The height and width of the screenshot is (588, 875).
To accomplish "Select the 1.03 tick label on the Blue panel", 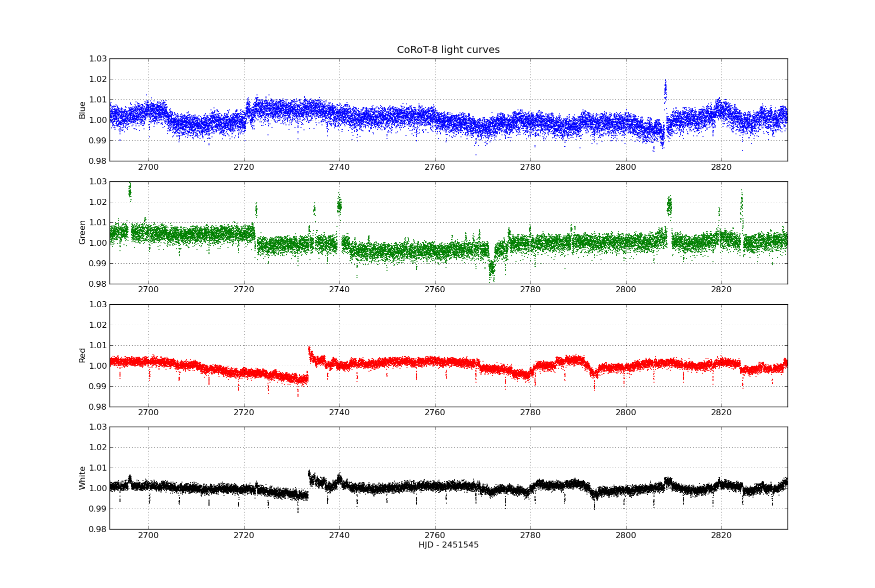I will click(98, 58).
